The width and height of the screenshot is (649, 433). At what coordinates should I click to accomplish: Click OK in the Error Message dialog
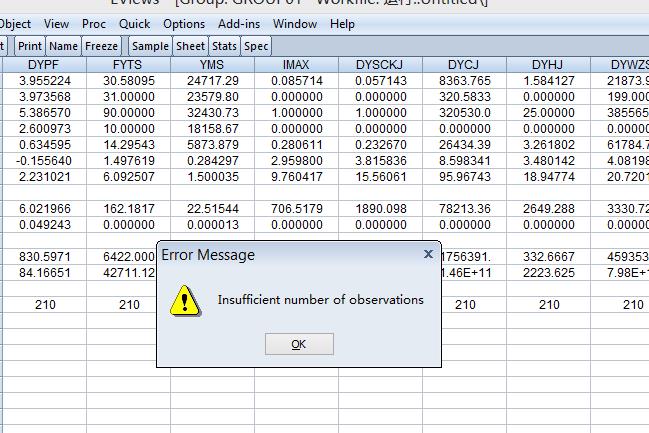299,344
